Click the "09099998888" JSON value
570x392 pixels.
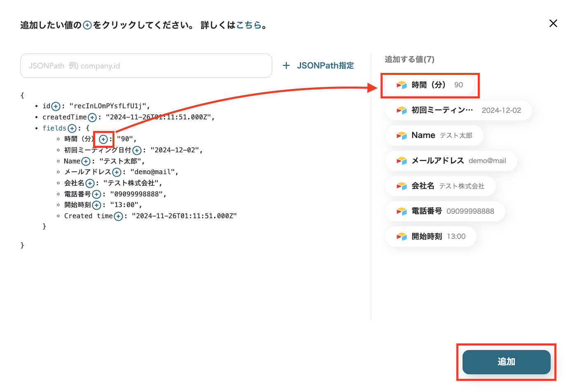(x=136, y=194)
